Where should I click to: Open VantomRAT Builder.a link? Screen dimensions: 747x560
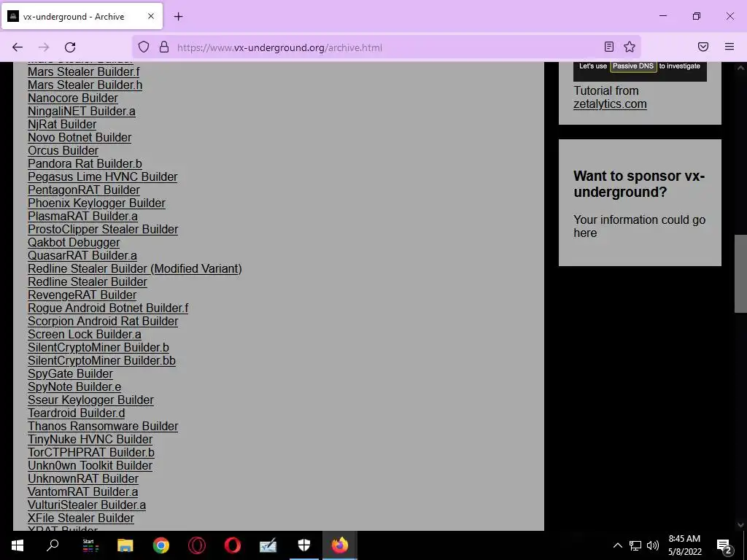click(83, 492)
